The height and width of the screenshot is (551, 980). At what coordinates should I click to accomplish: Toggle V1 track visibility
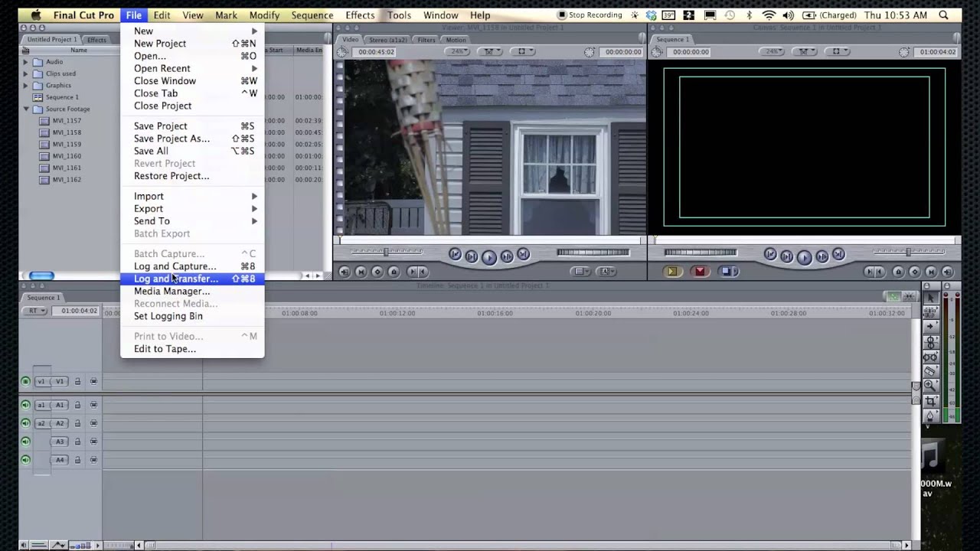coord(25,381)
